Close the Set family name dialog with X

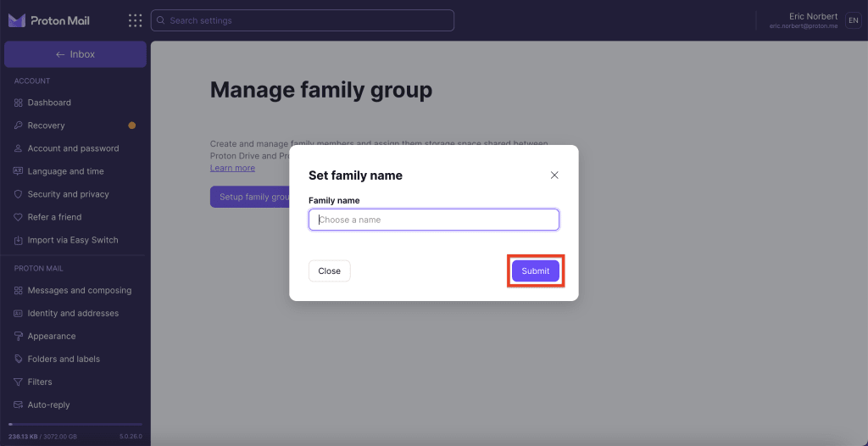coord(554,175)
